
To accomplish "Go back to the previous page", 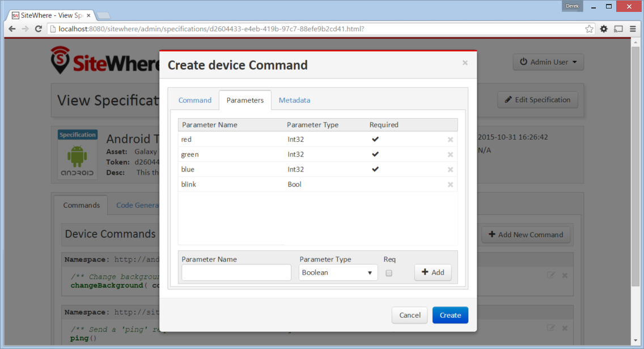I will tap(12, 29).
